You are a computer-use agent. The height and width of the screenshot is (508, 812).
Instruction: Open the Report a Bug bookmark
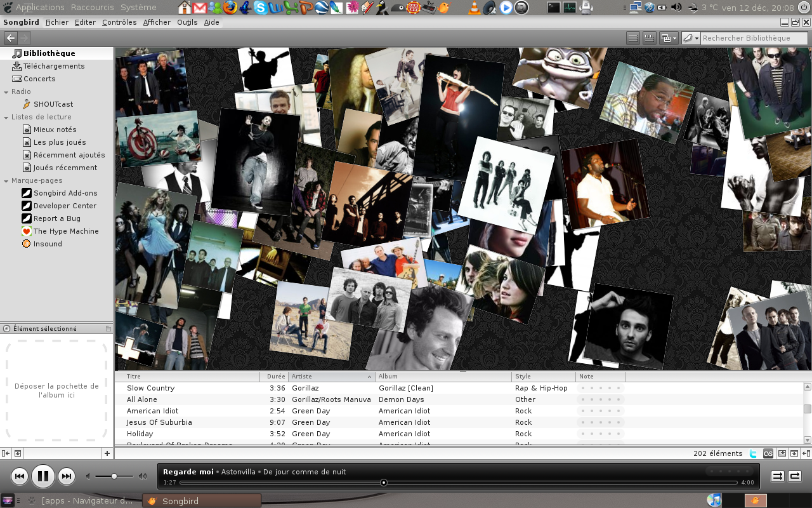(x=56, y=218)
